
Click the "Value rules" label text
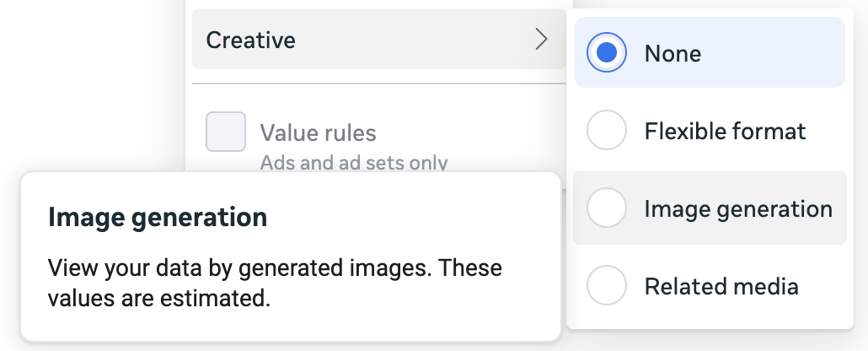click(318, 132)
